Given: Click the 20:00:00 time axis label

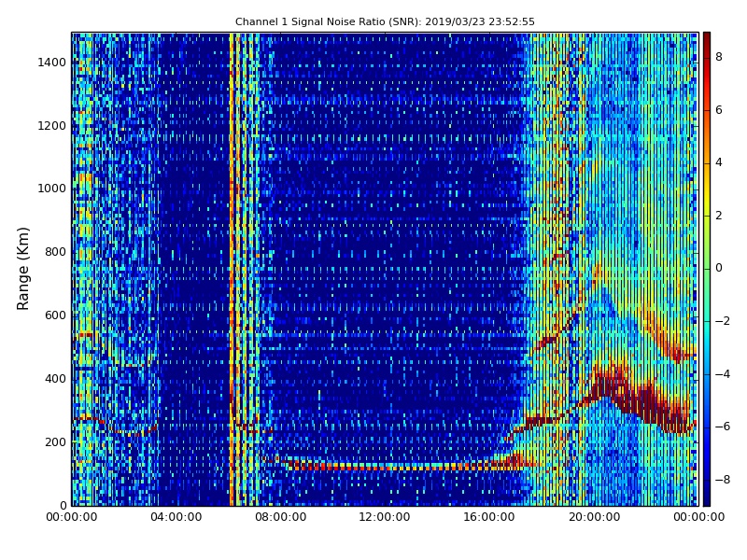Looking at the screenshot, I should (x=594, y=517).
